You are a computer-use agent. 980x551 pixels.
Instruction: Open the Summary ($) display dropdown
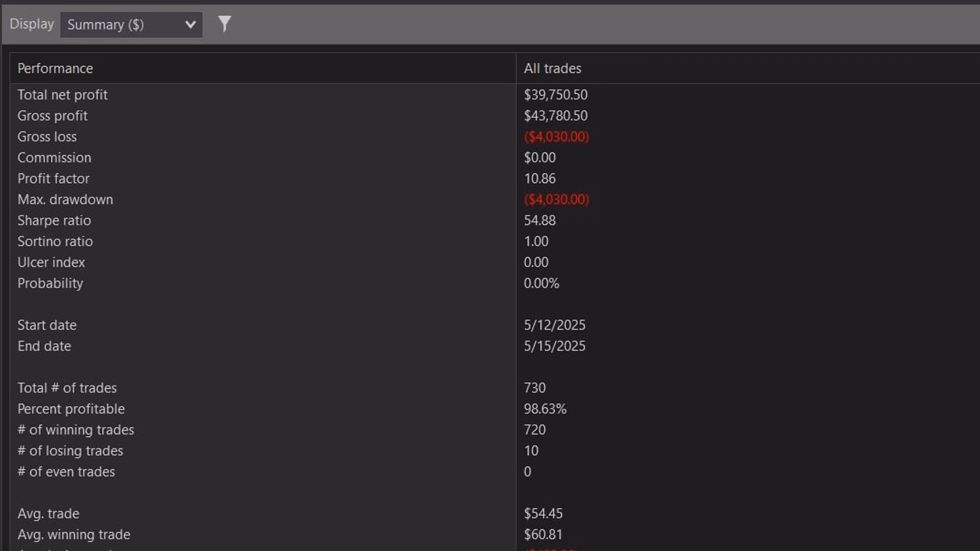(122, 24)
